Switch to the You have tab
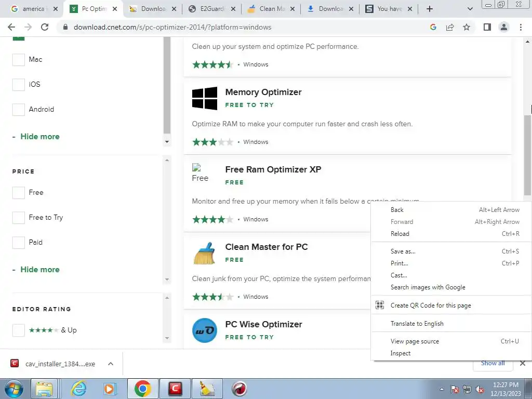Viewport: 532px width, 399px height. (389, 9)
